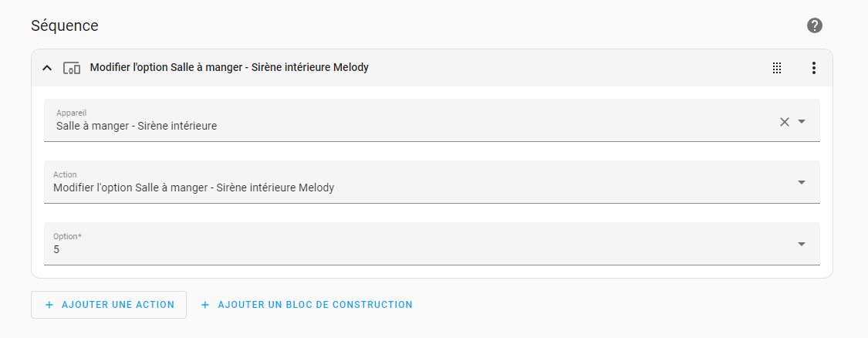Collapse the Sirène intérieure Melody action card

(47, 68)
